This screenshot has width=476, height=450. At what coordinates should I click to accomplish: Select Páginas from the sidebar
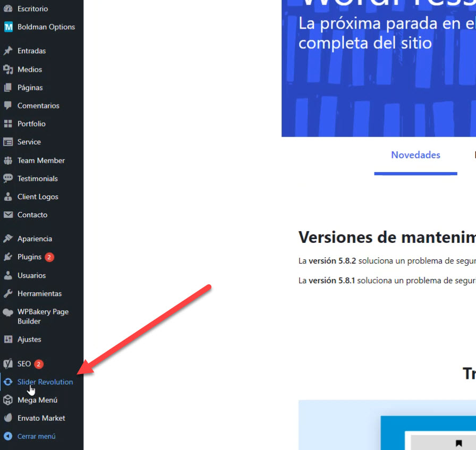pos(30,88)
